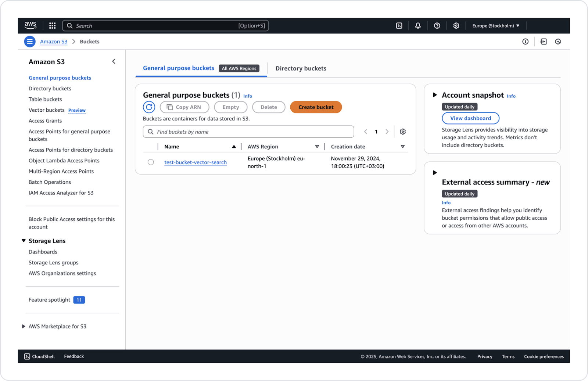The image size is (588, 381).
Task: Click the Preview link by Vector buckets
Action: click(x=77, y=110)
